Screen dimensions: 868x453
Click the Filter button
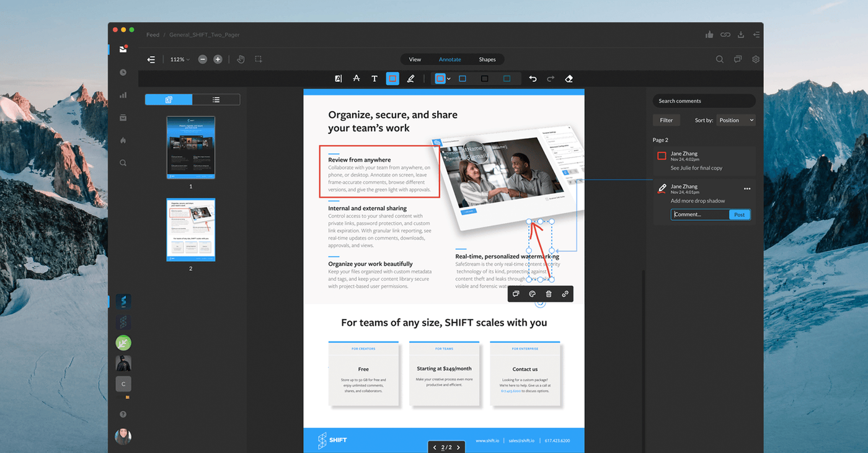click(x=666, y=120)
